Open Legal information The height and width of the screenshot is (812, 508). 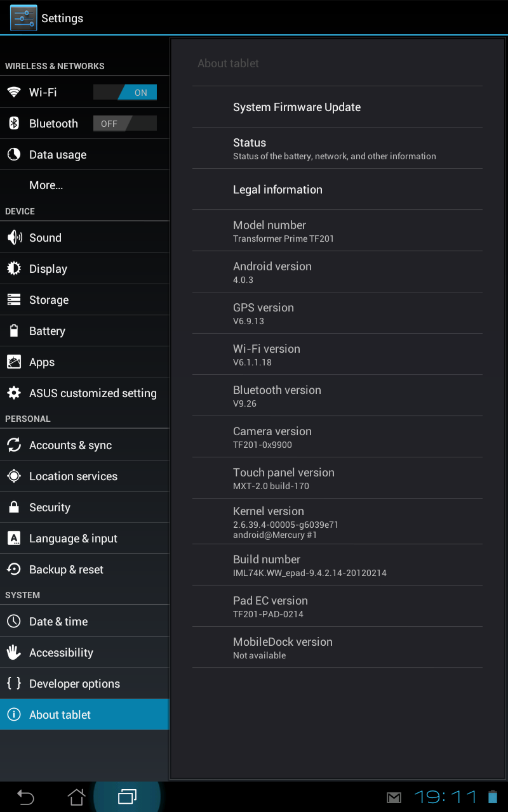337,190
